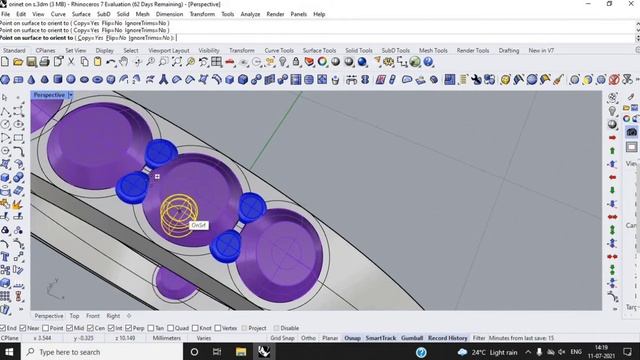Switch to the Front viewport tab
Image resolution: width=640 pixels, height=360 pixels.
tap(93, 316)
